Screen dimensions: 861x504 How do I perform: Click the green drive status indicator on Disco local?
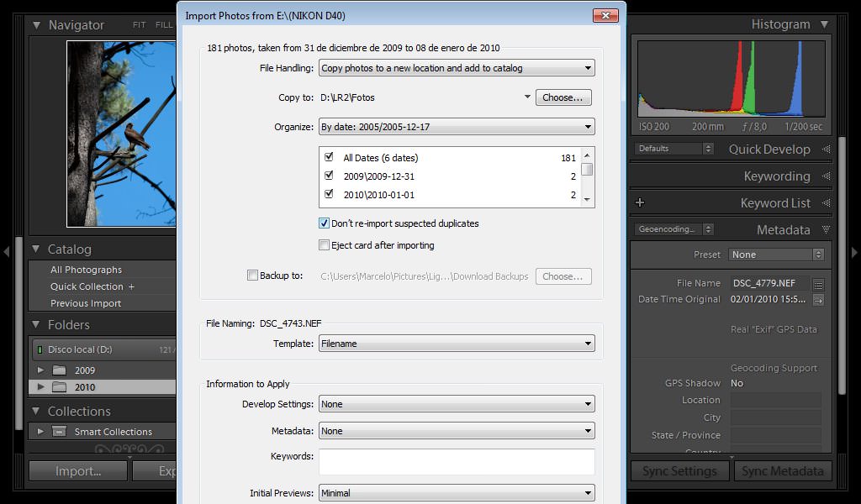pyautogui.click(x=40, y=349)
